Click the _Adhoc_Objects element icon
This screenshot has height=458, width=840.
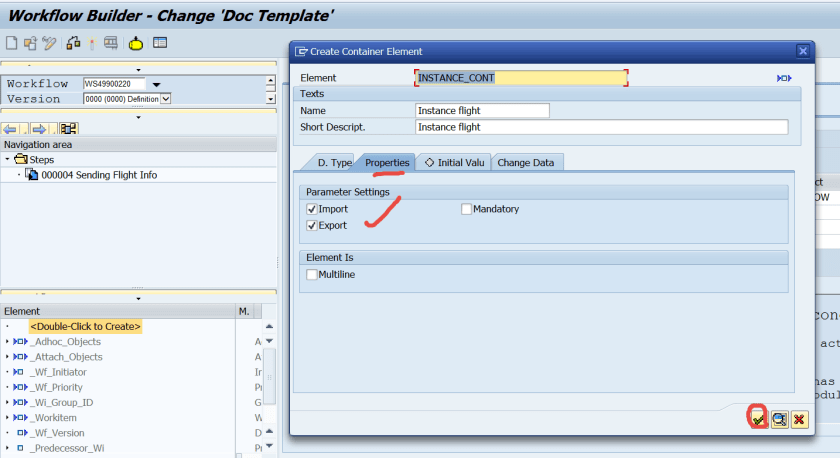point(20,341)
